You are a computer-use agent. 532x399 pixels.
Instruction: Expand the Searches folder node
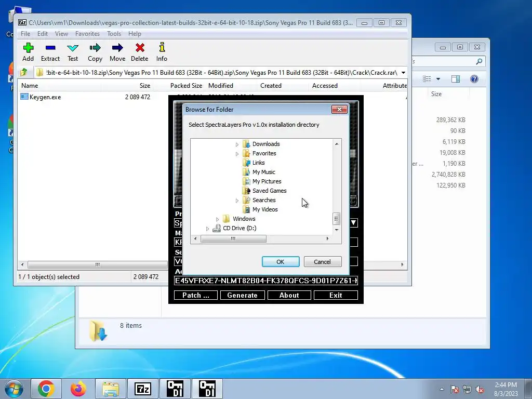click(237, 201)
